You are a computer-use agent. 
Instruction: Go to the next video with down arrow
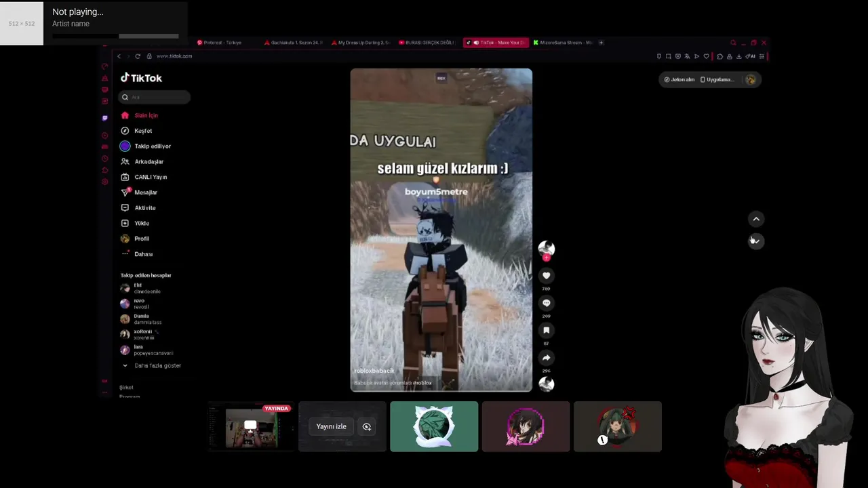756,241
